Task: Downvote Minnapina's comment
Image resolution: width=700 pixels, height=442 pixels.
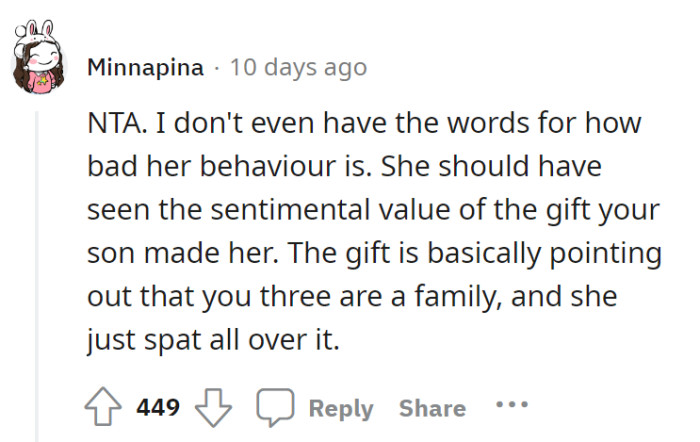Action: 211,408
